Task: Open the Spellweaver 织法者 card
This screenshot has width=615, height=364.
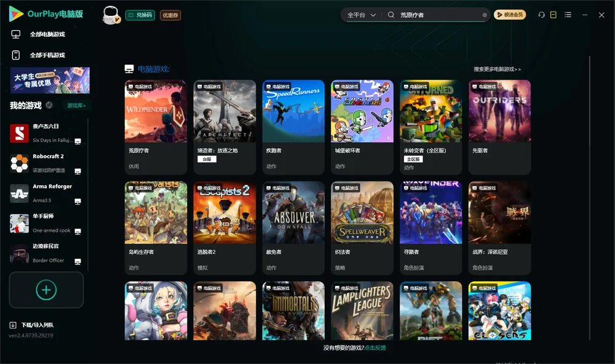Action: point(362,228)
